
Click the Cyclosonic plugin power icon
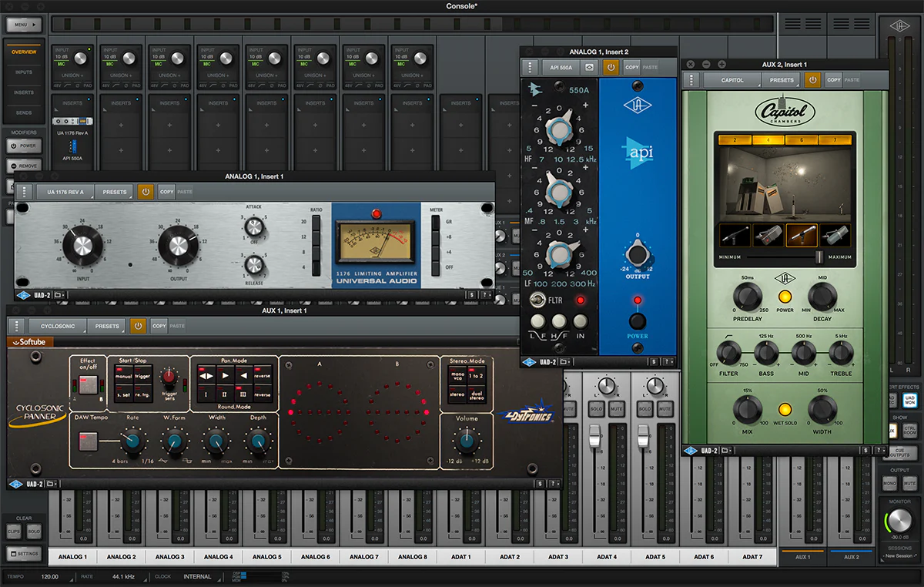(x=138, y=326)
